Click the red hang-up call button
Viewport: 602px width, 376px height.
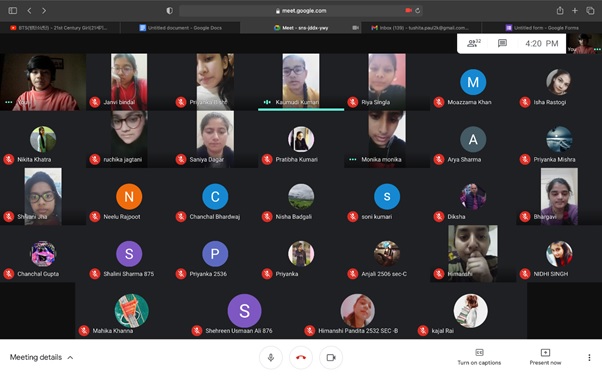[301, 358]
